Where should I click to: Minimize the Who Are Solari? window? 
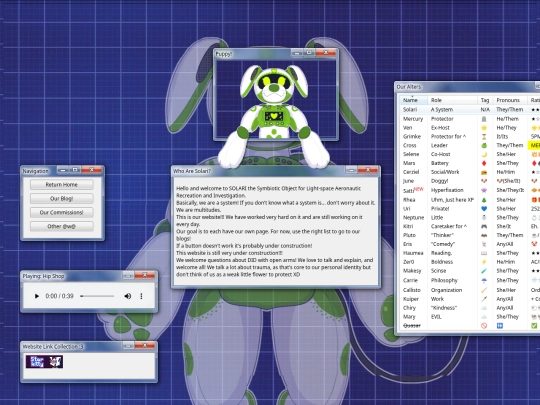pyautogui.click(x=351, y=170)
